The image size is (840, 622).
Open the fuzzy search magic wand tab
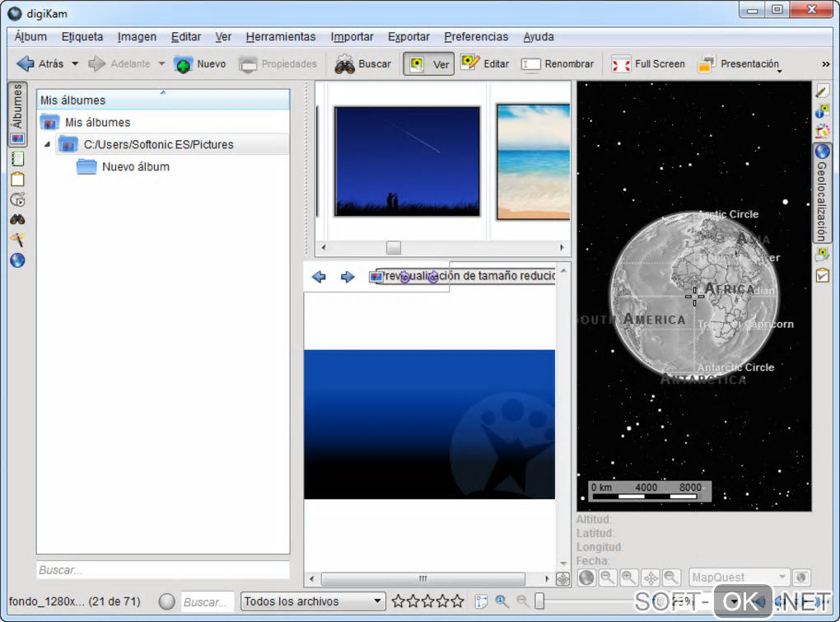(17, 240)
